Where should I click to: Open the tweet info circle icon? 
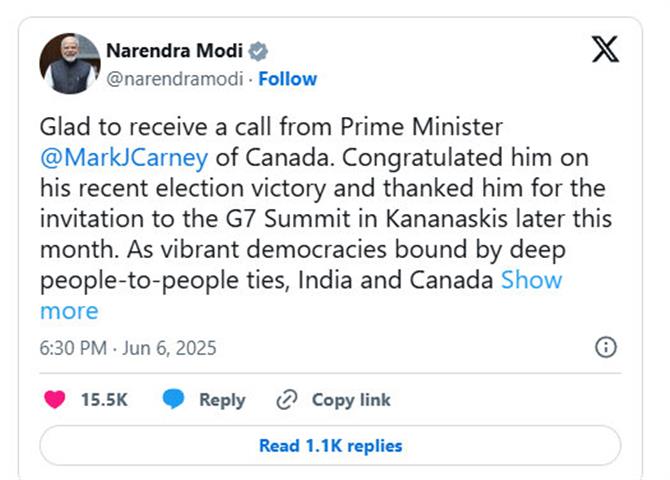point(605,347)
